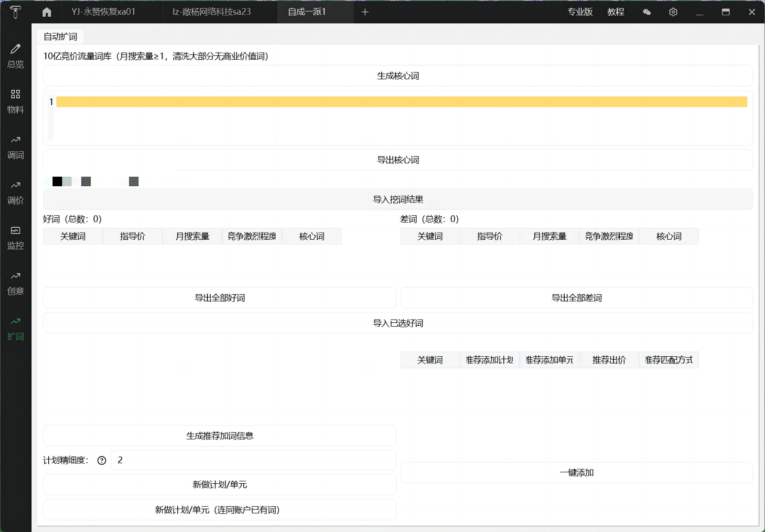
Task: Sort good words by 核心词 column
Action: pos(312,236)
